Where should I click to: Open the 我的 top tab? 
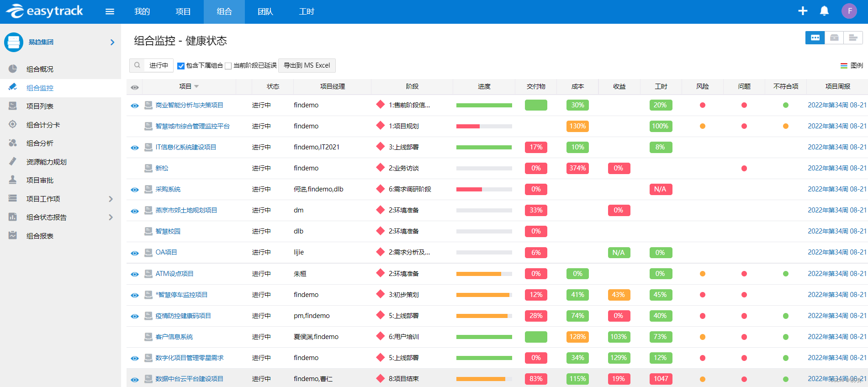[x=142, y=11]
